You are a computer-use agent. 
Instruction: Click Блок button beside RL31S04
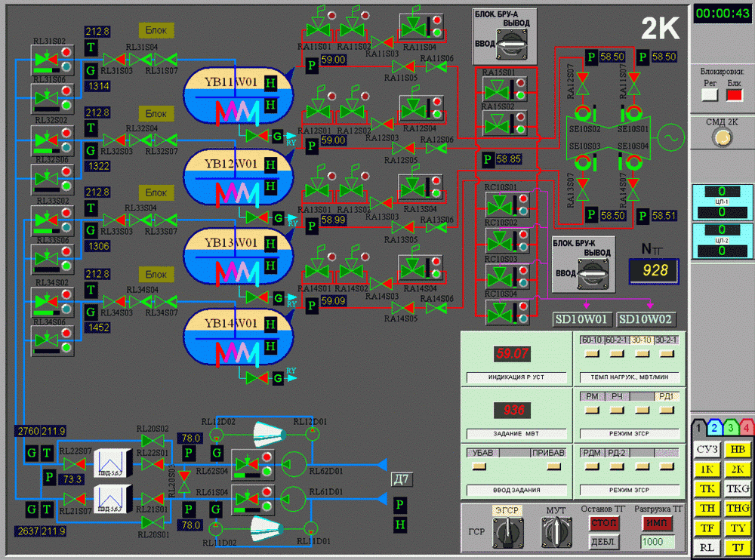tap(156, 30)
